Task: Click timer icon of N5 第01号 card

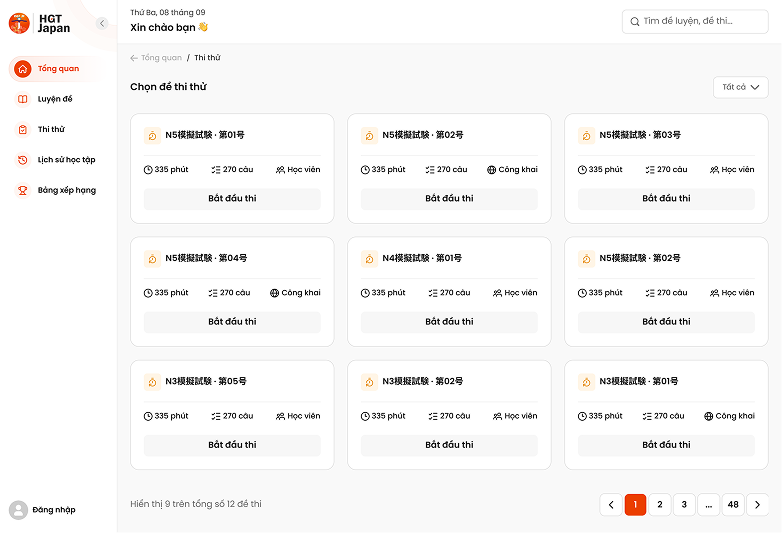Action: 153,136
